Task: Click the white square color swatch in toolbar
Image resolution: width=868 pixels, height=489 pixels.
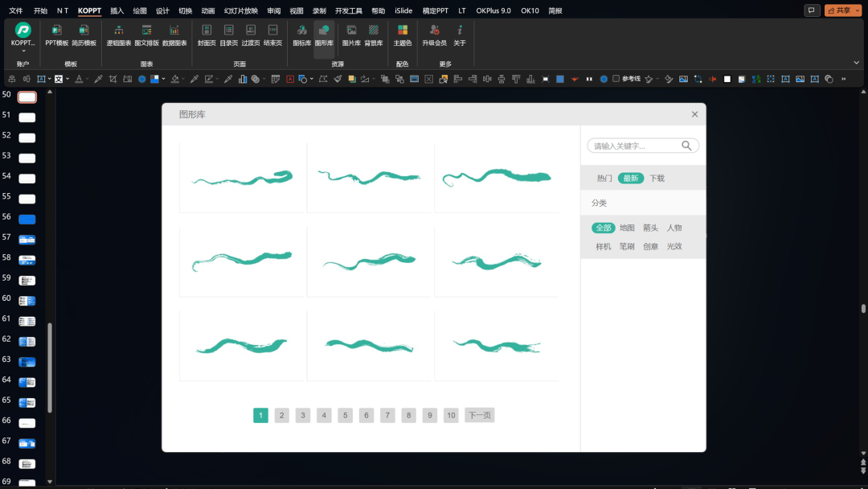Action: tap(727, 79)
